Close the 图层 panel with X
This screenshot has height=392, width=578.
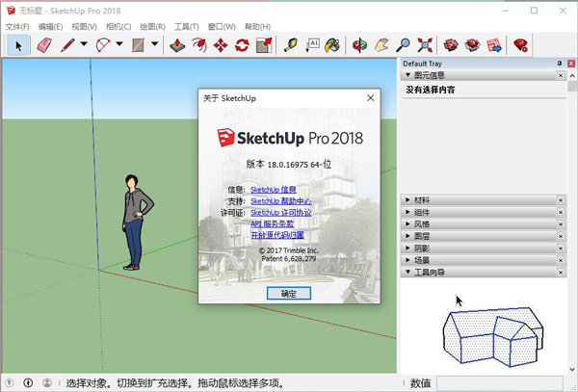(x=561, y=236)
